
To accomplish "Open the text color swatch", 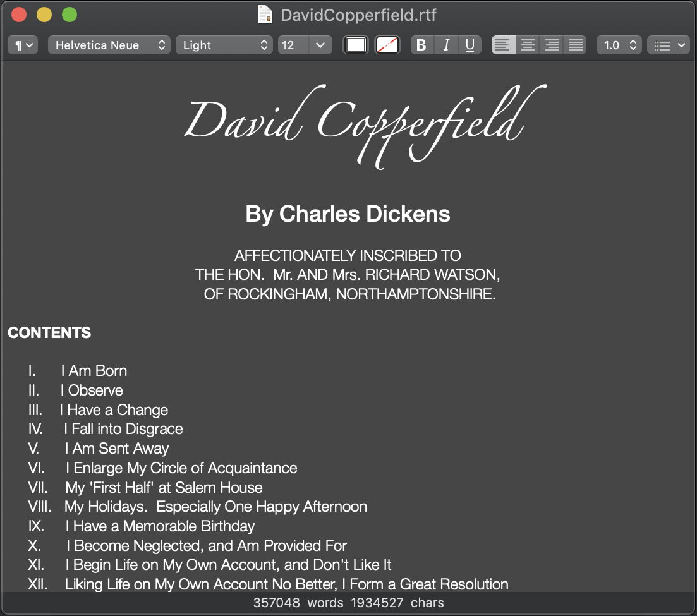I will [356, 45].
